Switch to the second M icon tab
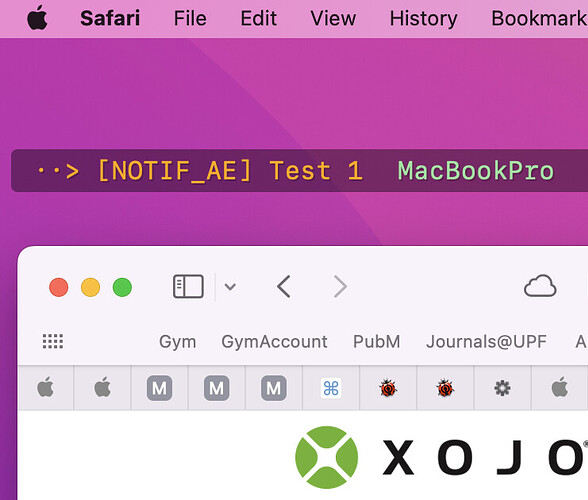 (x=216, y=387)
